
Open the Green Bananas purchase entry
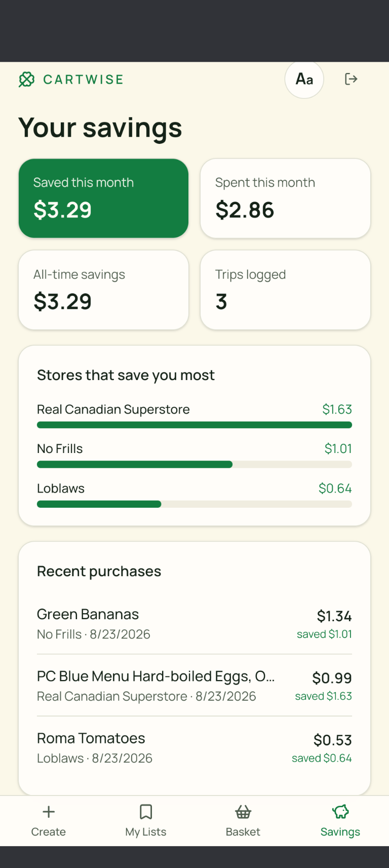[x=194, y=624]
